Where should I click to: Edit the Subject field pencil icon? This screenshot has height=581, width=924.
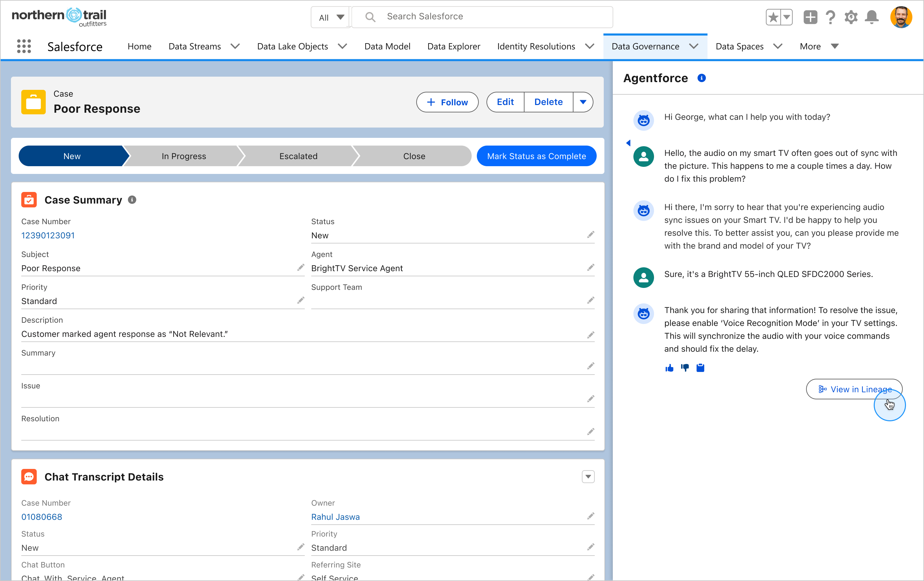[301, 267]
